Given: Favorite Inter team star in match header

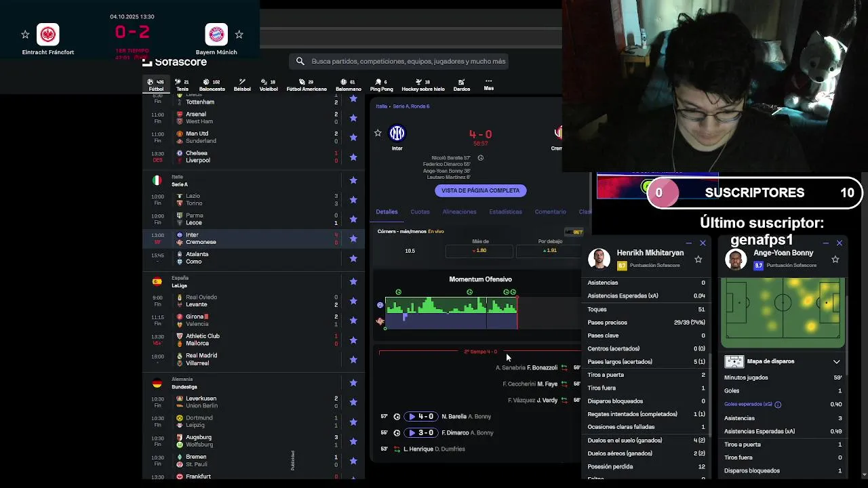Looking at the screenshot, I should tap(378, 133).
